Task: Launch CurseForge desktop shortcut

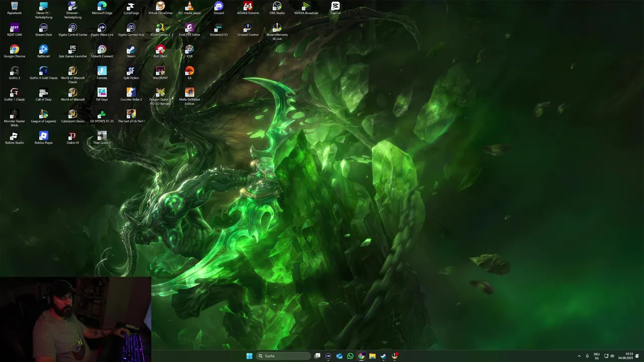Action: (131, 8)
